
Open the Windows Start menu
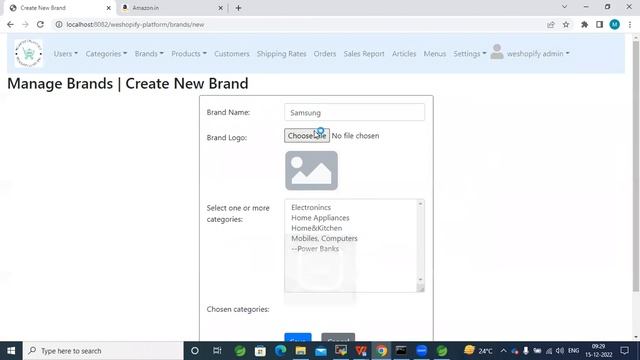11,351
